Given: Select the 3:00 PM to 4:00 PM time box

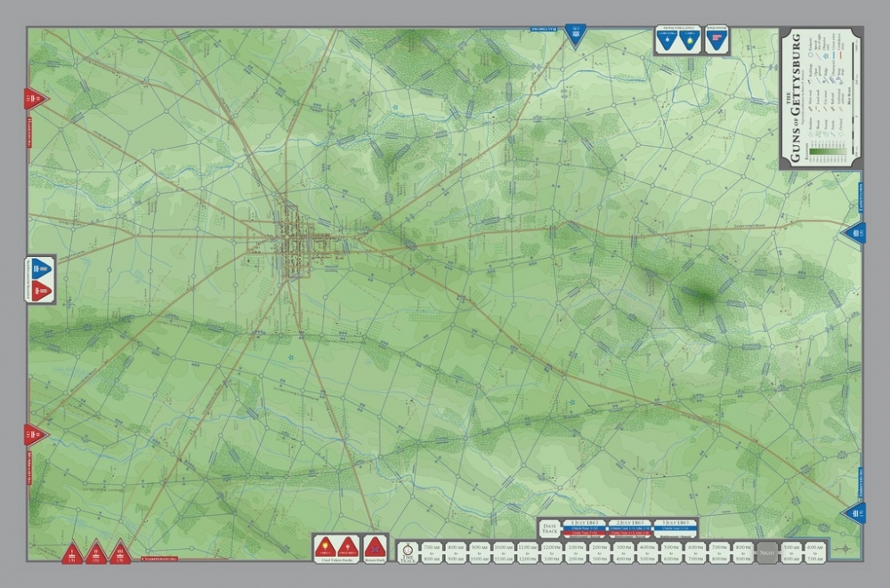Looking at the screenshot, I should click(x=623, y=552).
